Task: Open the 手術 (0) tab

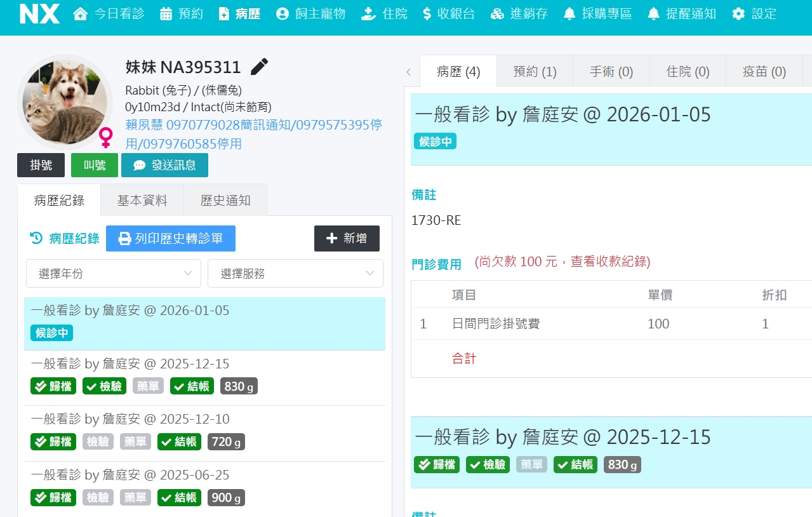Action: 611,72
